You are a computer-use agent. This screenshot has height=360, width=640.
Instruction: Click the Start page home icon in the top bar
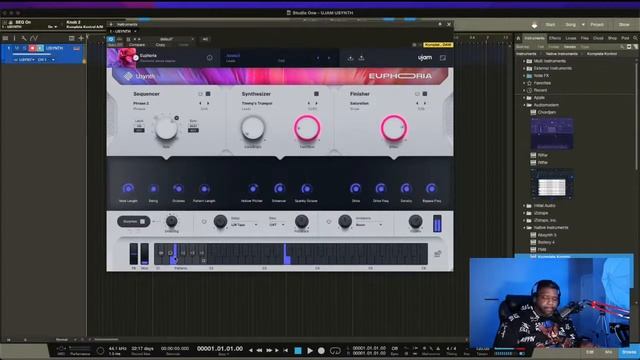coord(534,25)
